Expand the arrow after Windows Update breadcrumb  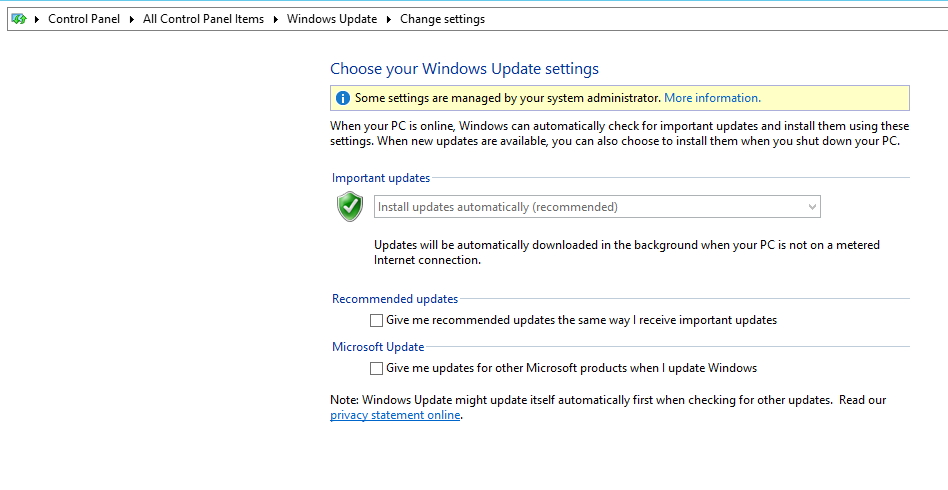coord(389,19)
